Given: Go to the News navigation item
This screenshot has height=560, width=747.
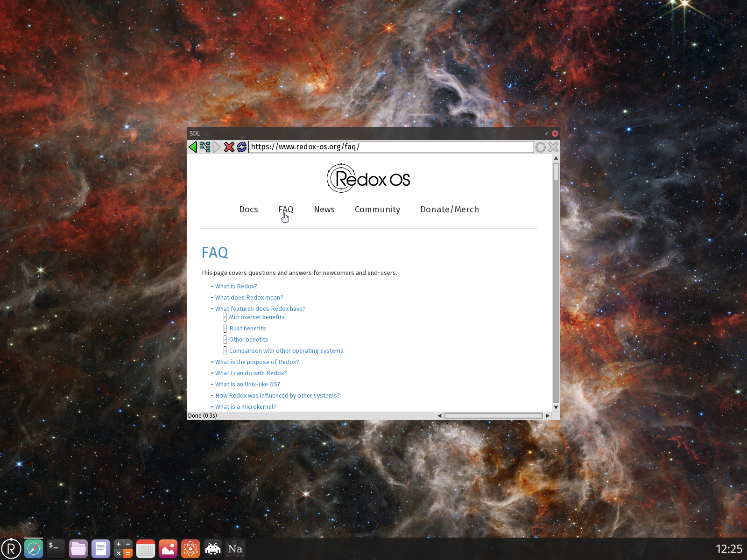Looking at the screenshot, I should click(x=324, y=210).
